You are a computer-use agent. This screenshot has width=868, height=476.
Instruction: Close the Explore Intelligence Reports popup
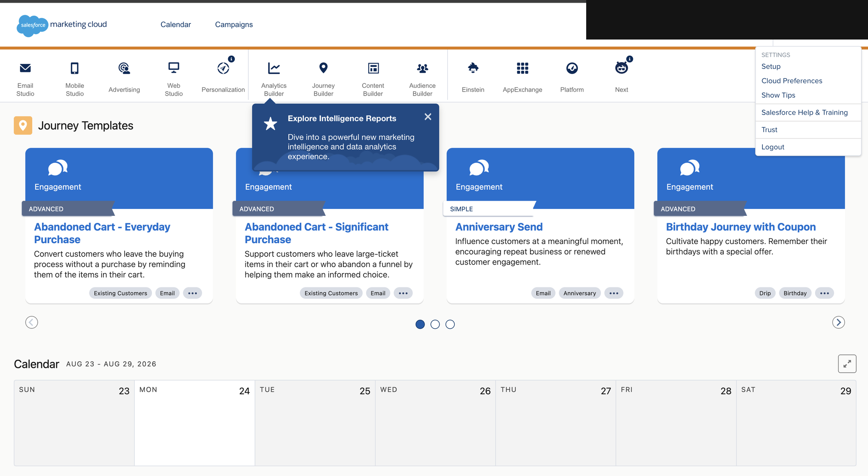(x=428, y=117)
